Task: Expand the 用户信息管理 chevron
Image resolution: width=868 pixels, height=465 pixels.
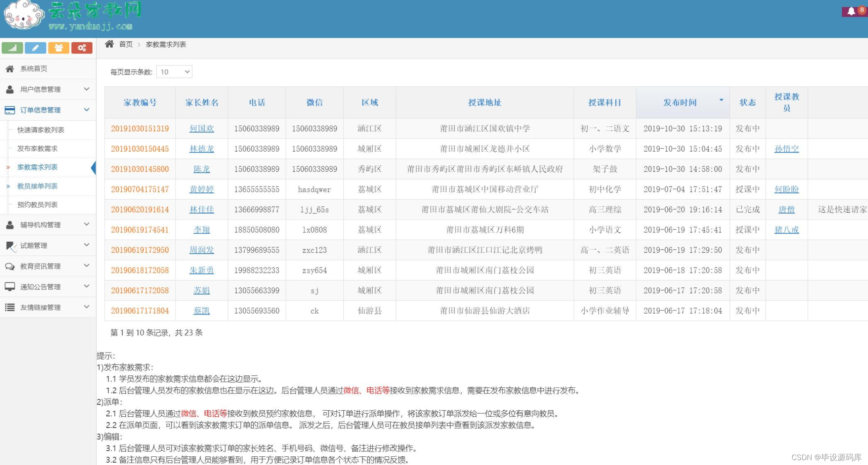Action: tap(86, 89)
